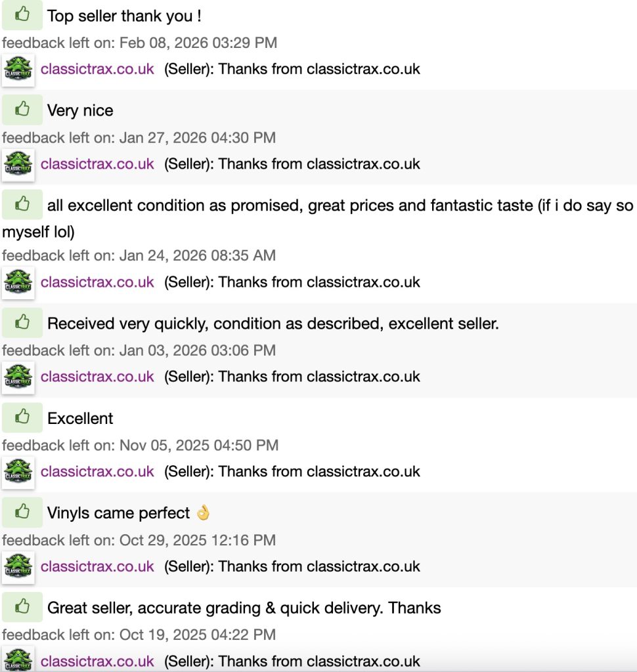Screen dimensions: 637x672
Task: Click Classictrax logo under Oct 29, 2025 feedback
Action: [x=18, y=566]
